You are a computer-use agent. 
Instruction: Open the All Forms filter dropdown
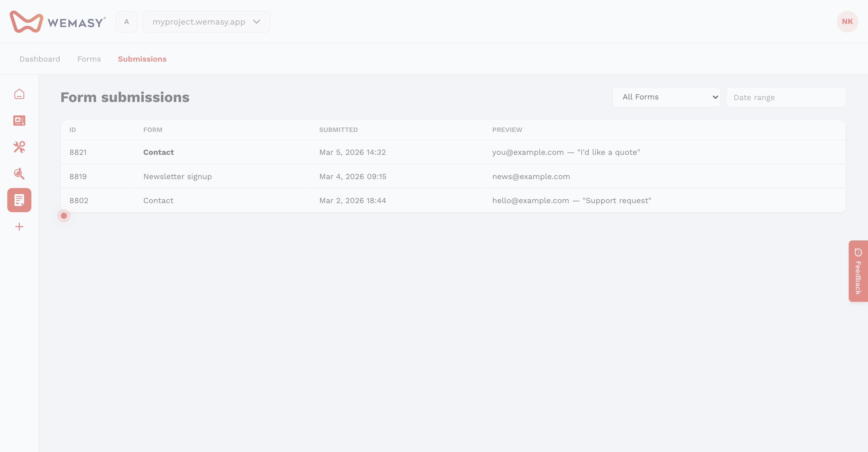[x=667, y=97]
